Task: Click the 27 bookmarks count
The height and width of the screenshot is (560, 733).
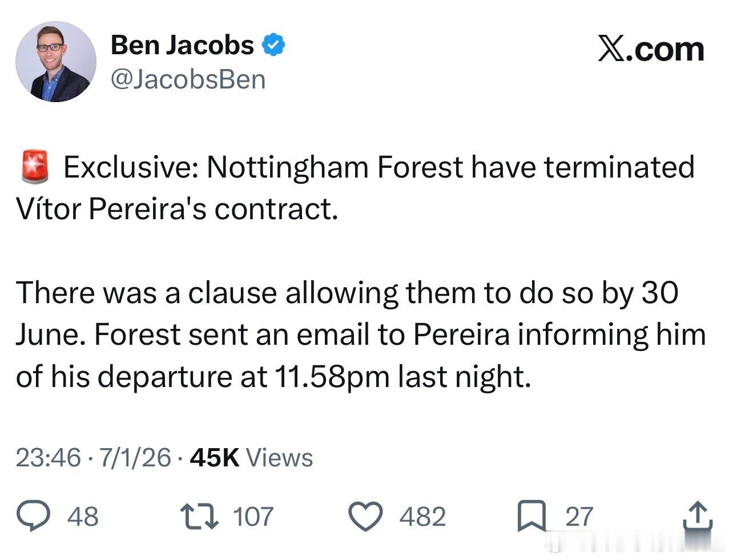Action: pyautogui.click(x=579, y=516)
